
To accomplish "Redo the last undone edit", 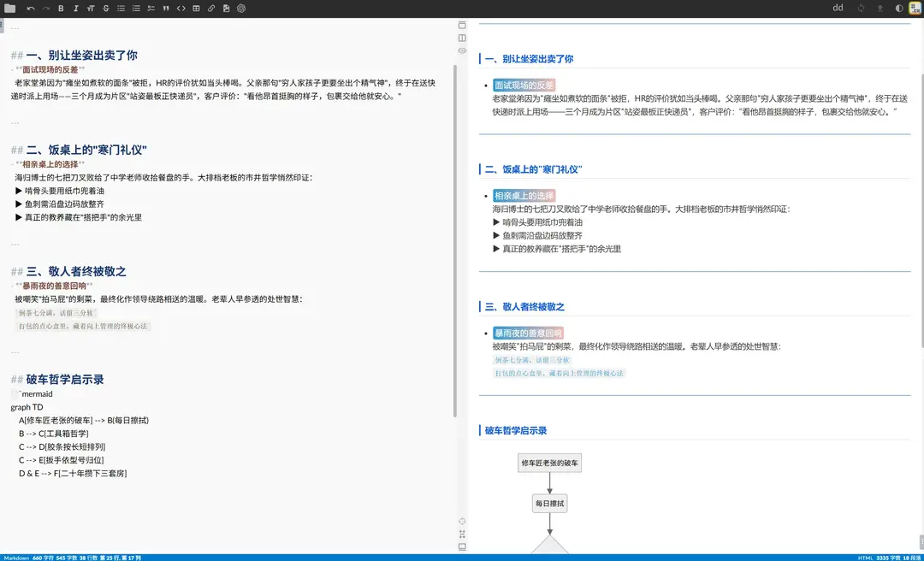I will 46,8.
